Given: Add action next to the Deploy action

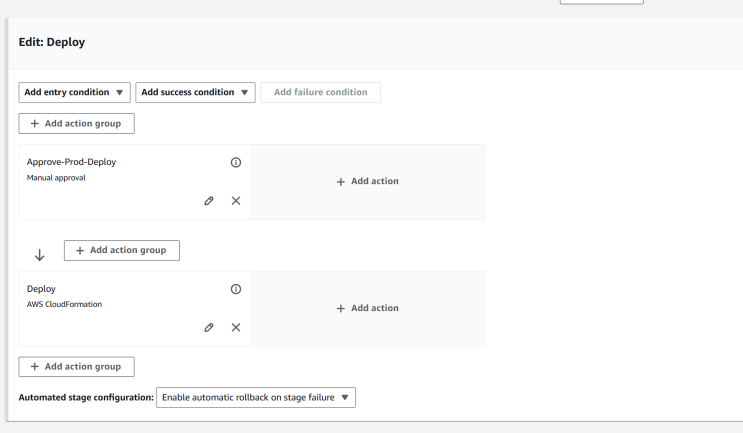Looking at the screenshot, I should [368, 308].
